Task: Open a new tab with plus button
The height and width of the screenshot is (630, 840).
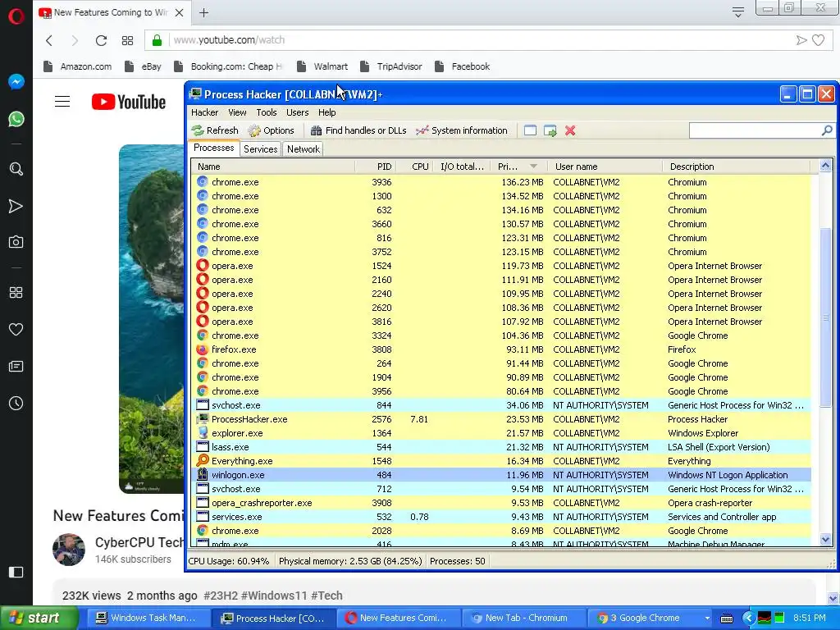Action: coord(203,12)
